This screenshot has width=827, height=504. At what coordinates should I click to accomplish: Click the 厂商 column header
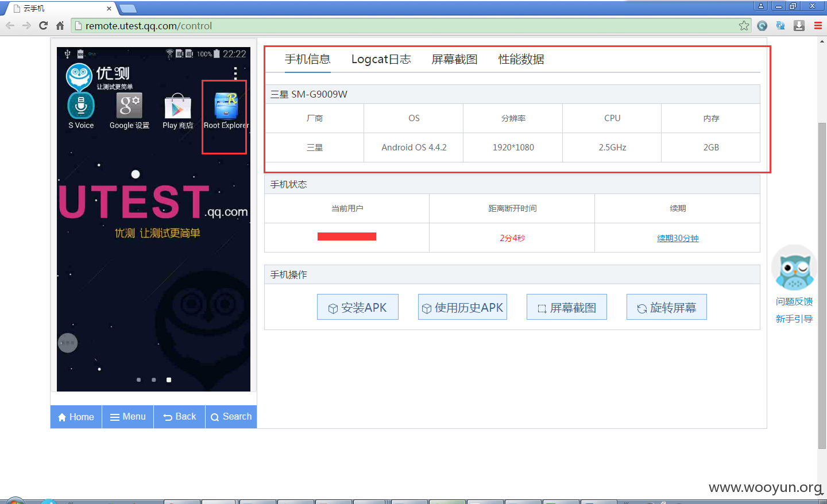[x=315, y=118]
